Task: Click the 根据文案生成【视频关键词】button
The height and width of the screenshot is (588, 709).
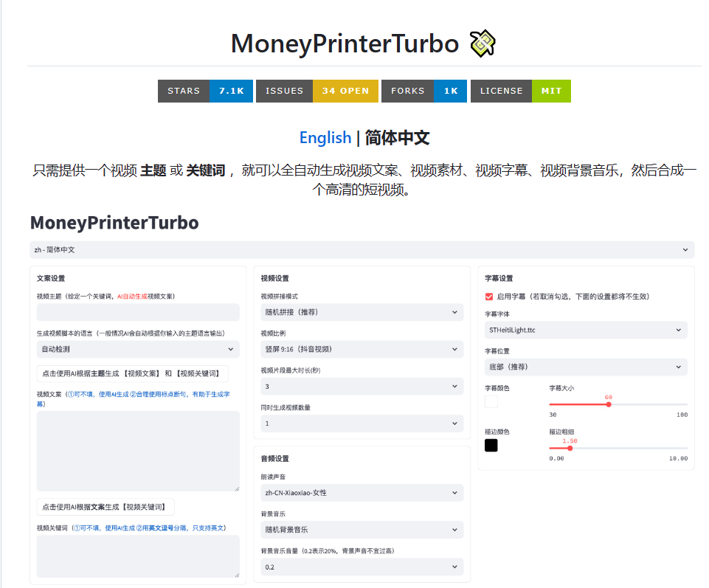Action: click(106, 507)
